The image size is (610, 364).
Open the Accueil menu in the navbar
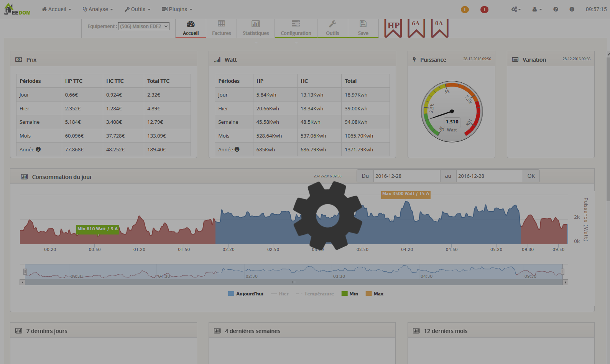tap(56, 9)
